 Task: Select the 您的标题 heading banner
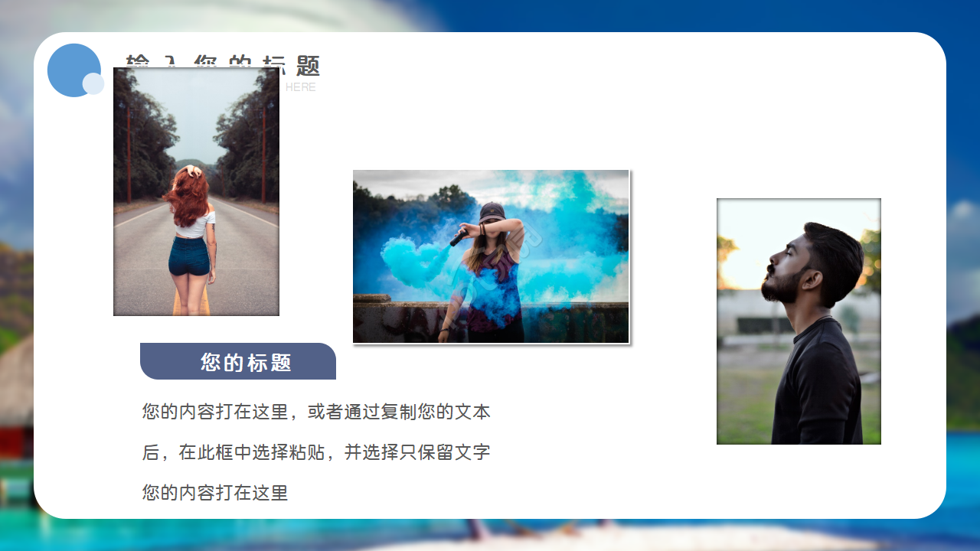(237, 361)
